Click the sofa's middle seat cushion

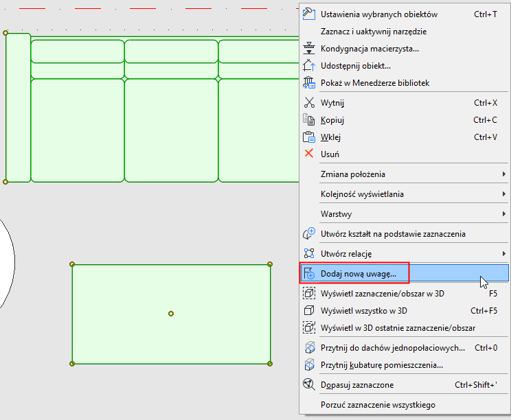point(171,130)
